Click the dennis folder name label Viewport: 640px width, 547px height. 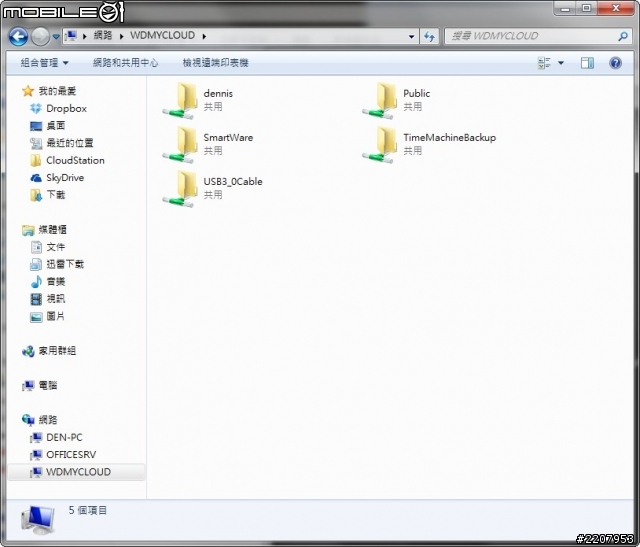(218, 93)
